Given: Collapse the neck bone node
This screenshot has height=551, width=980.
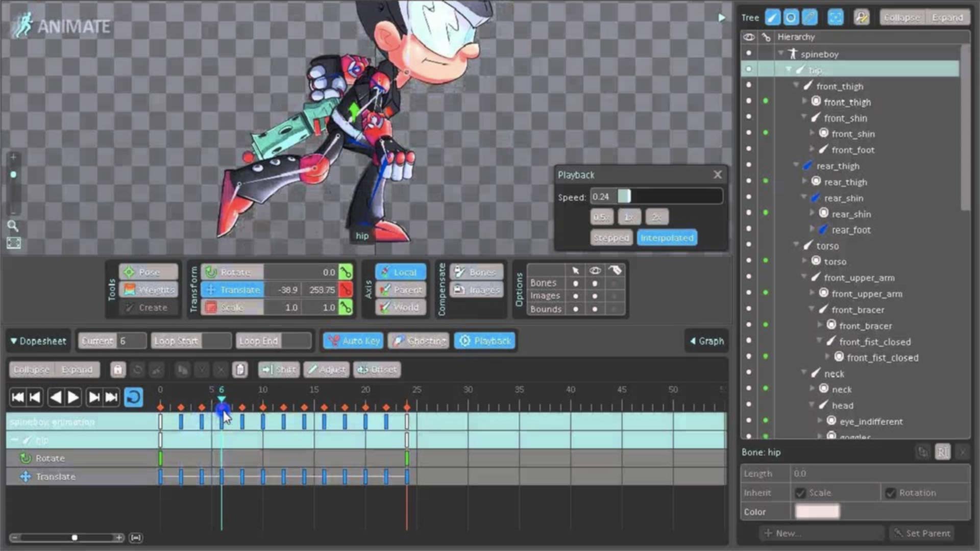Looking at the screenshot, I should tap(804, 373).
